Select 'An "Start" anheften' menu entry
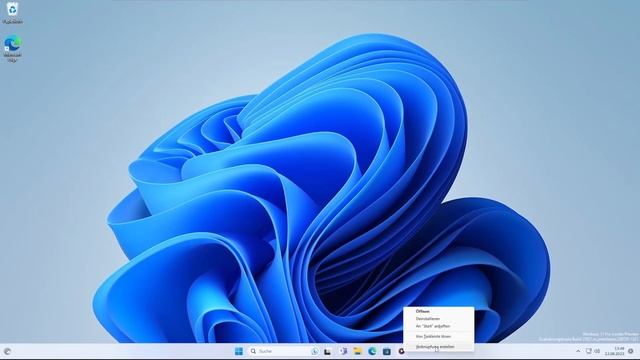Image resolution: width=640 pixels, height=360 pixels. click(433, 326)
